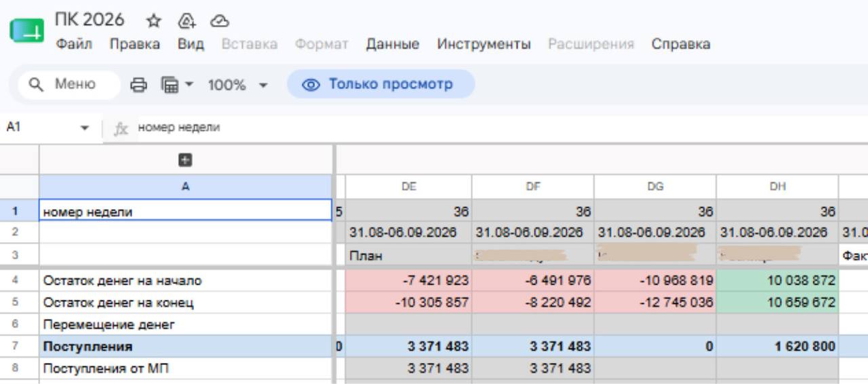Click the filter views dropdown arrow
Image resolution: width=868 pixels, height=384 pixels.
[189, 85]
